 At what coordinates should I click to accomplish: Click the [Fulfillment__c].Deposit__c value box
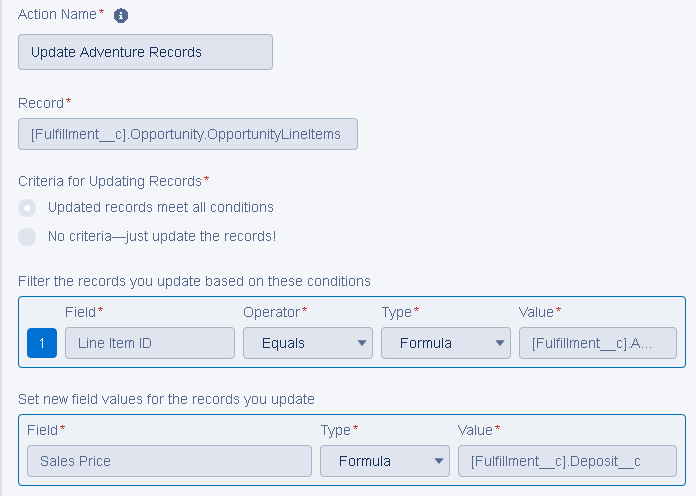(567, 461)
